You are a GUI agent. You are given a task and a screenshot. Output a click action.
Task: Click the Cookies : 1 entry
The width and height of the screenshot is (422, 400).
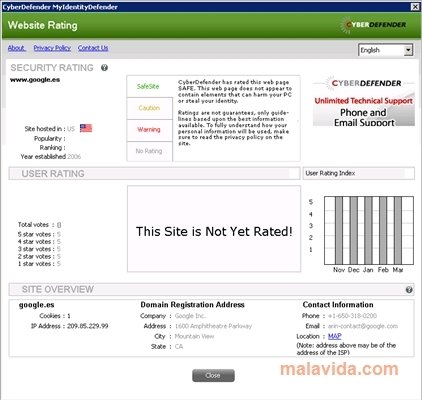(x=55, y=316)
